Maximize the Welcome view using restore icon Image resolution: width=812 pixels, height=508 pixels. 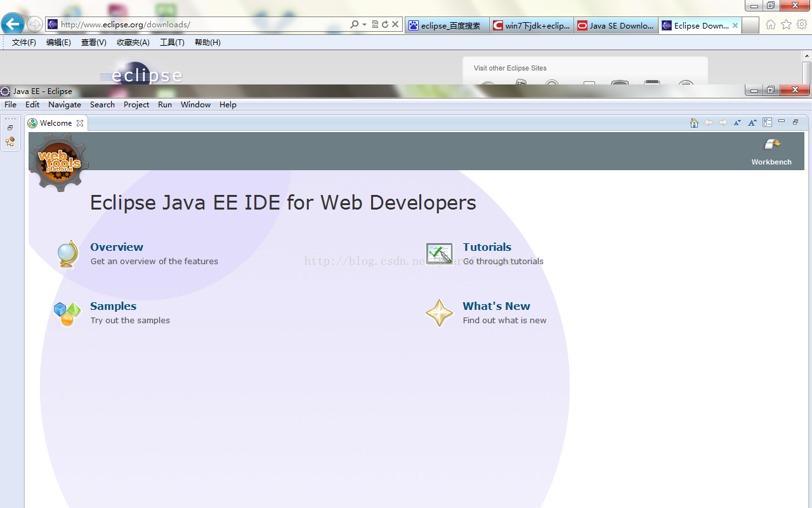796,122
